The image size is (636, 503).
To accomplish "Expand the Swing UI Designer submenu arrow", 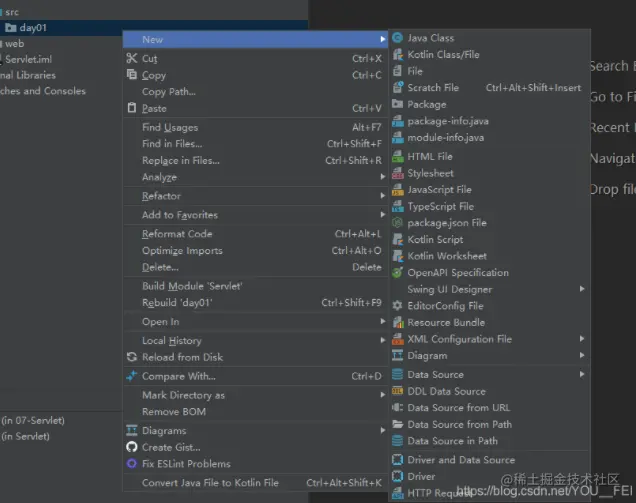I will click(x=582, y=289).
